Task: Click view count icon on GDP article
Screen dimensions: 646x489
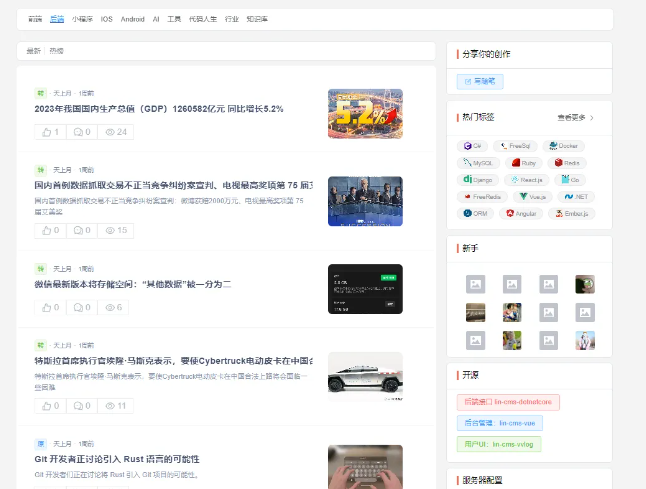Action: 110,132
